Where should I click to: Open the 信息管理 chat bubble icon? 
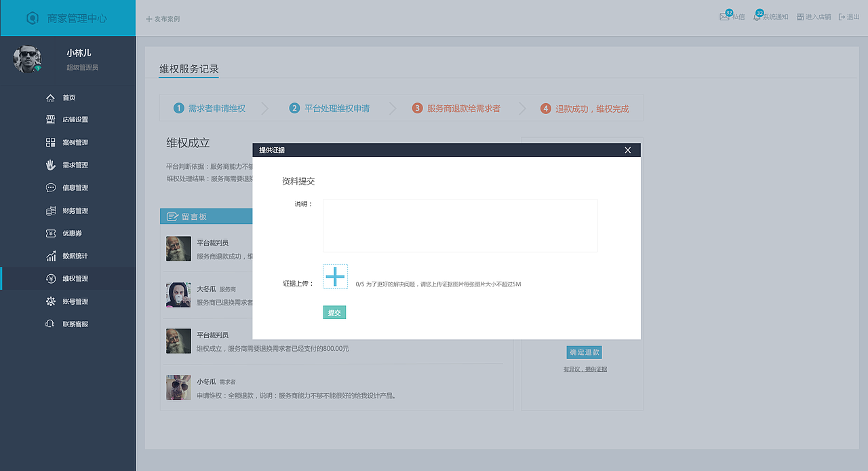point(50,188)
